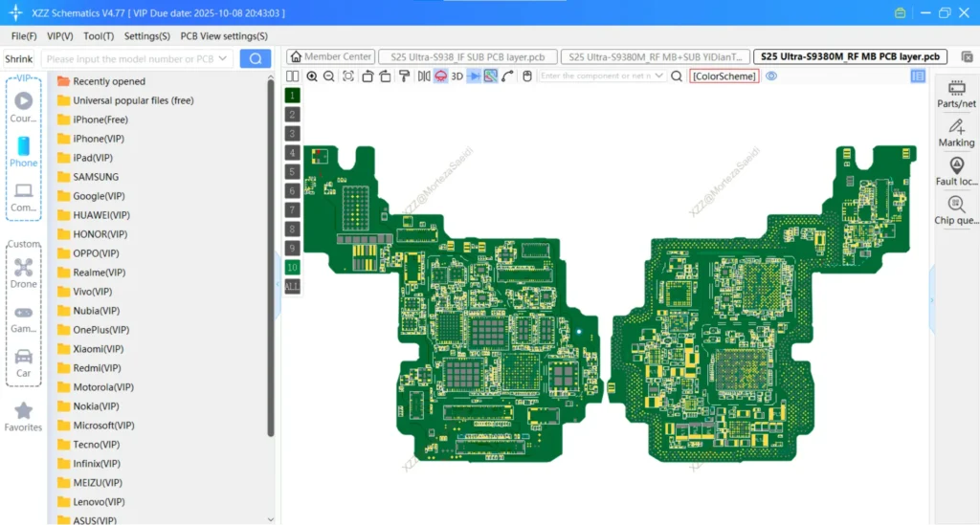Open the model search dropdown arrow
980x525 pixels.
(222, 58)
